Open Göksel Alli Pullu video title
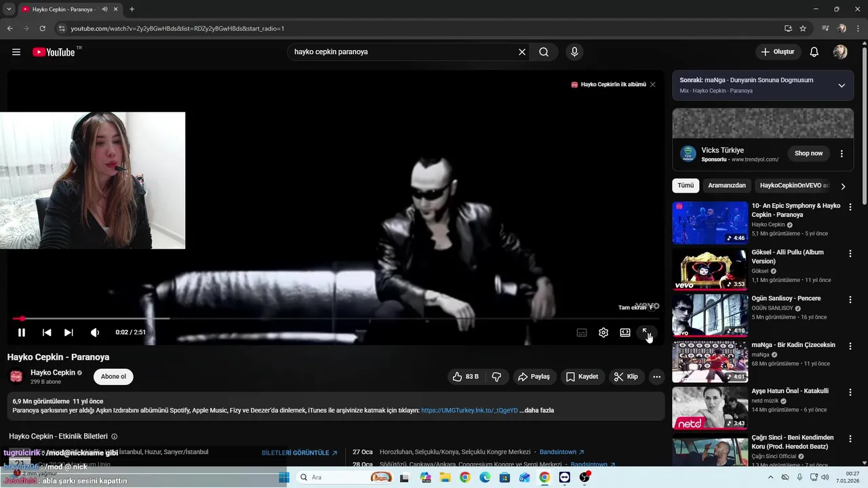Image resolution: width=868 pixels, height=488 pixels. point(787,256)
